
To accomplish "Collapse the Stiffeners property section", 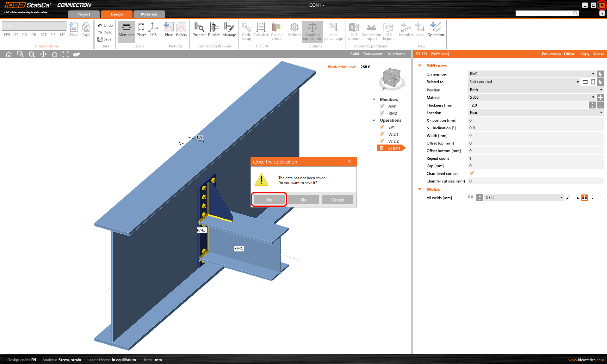I will click(x=420, y=65).
